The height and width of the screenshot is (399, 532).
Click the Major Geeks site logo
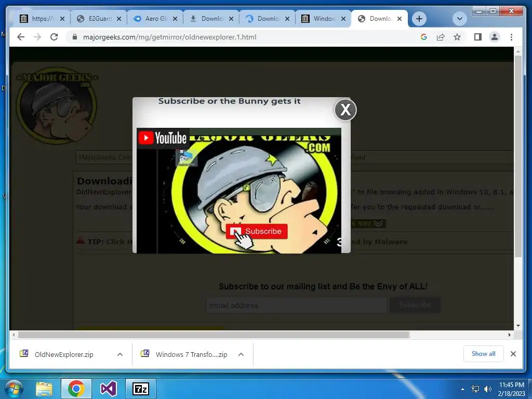point(56,105)
